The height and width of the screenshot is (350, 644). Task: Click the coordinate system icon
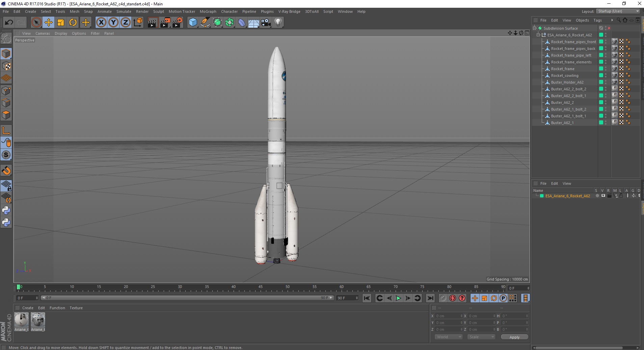(x=138, y=23)
